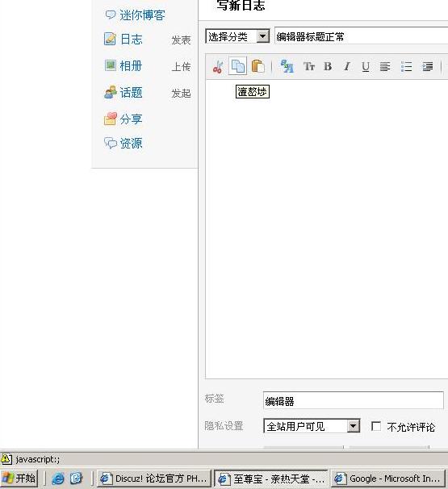
Task: Click the Cut scissors icon in editor toolbar
Action: [218, 67]
